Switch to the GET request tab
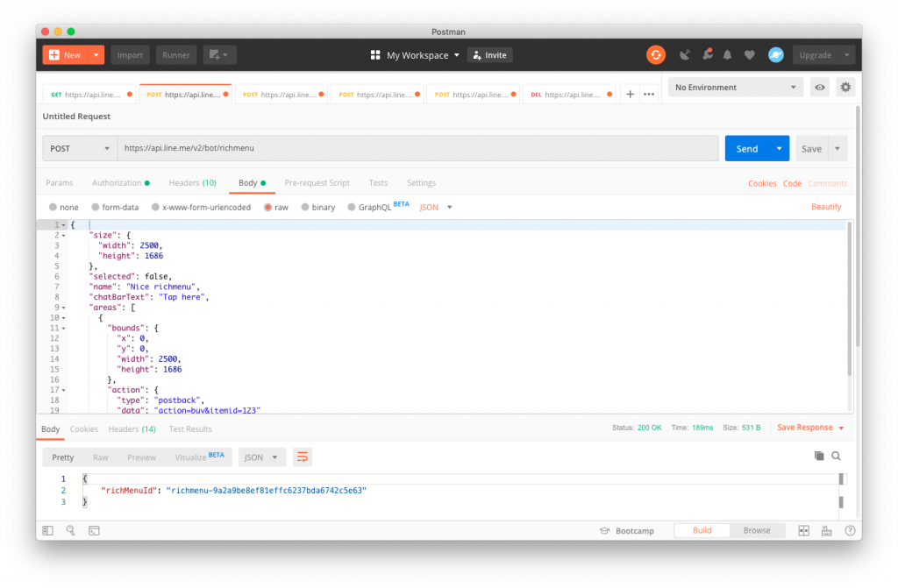 click(x=90, y=95)
